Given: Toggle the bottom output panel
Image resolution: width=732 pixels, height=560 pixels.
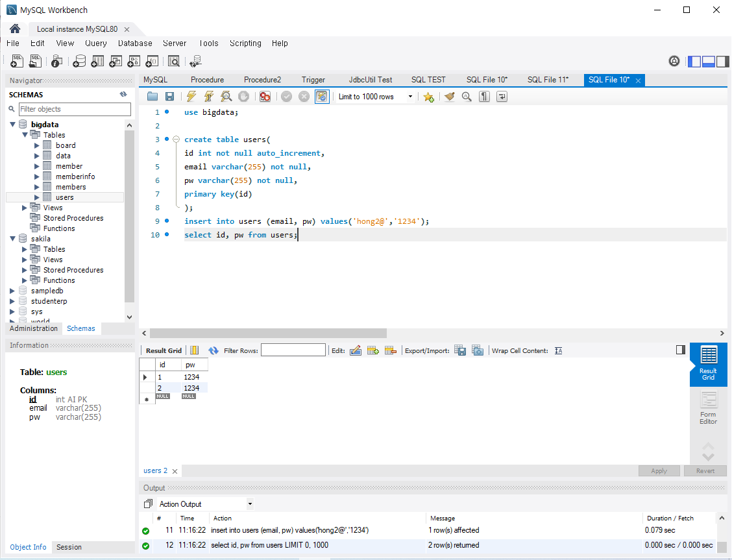Looking at the screenshot, I should click(x=709, y=61).
